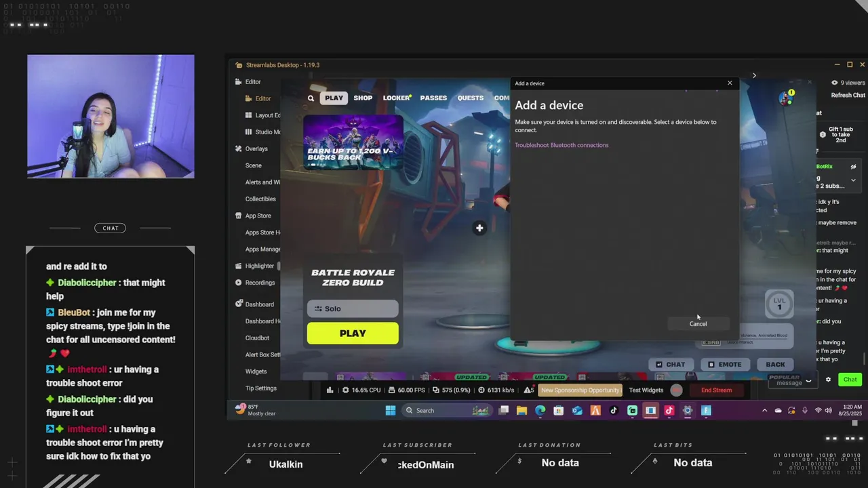868x488 pixels.
Task: Click the weather widget showing 85°F
Action: point(255,410)
